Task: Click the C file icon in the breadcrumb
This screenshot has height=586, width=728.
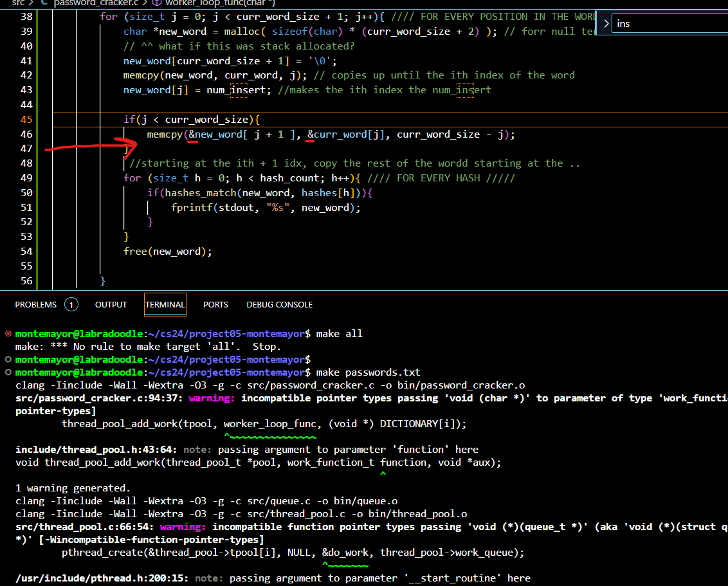Action: [x=44, y=3]
